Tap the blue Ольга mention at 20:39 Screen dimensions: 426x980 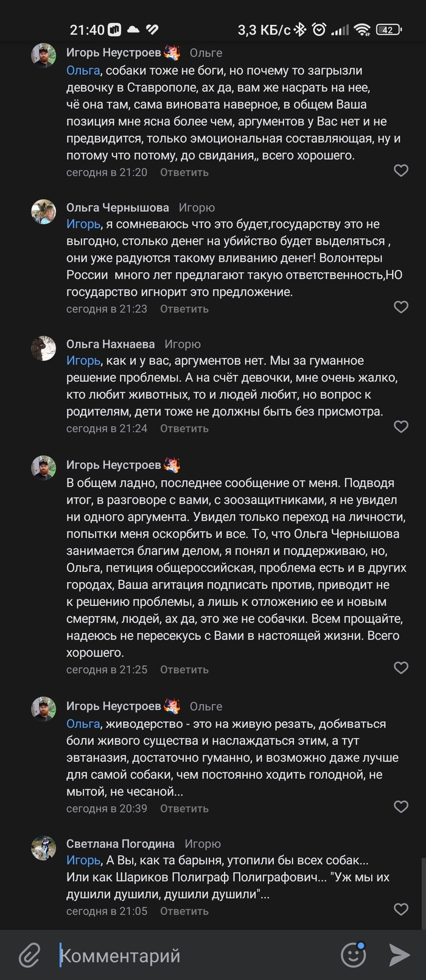point(83,724)
